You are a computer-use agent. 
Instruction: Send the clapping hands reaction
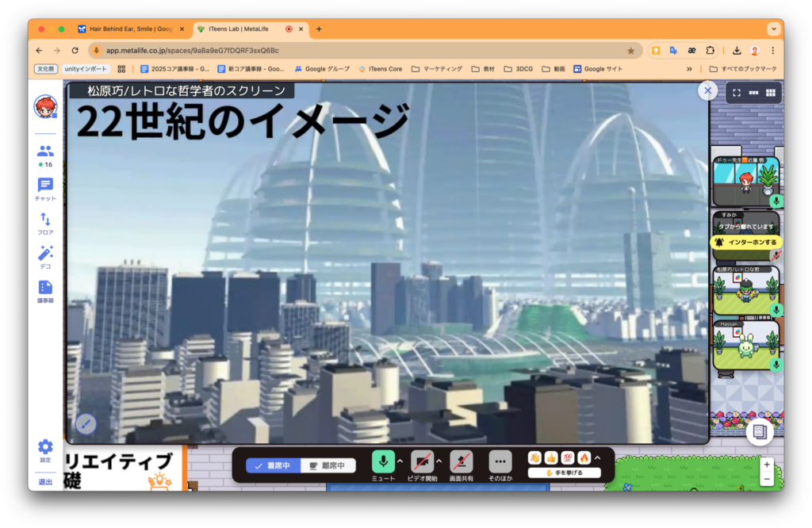(x=535, y=457)
